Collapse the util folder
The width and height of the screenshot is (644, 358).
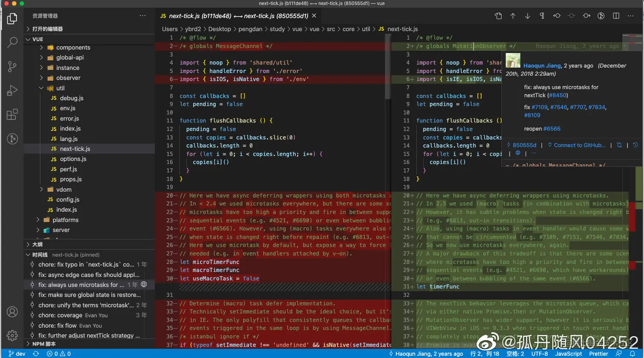pos(89,88)
